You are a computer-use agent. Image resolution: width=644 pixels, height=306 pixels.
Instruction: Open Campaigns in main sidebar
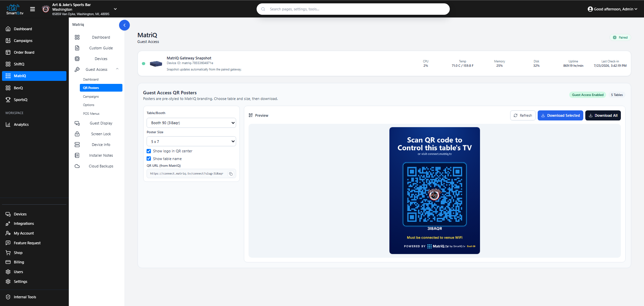[x=34, y=41]
